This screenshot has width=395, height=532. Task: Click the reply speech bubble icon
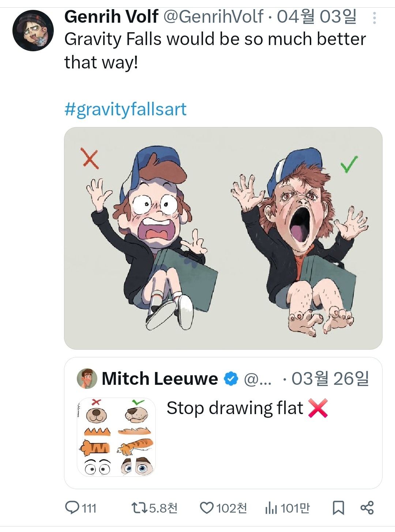(72, 507)
